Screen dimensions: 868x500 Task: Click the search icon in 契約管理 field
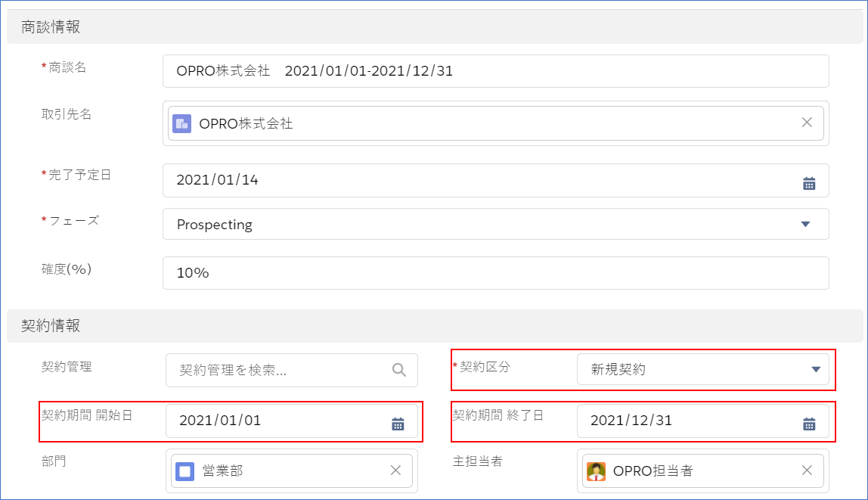(399, 370)
